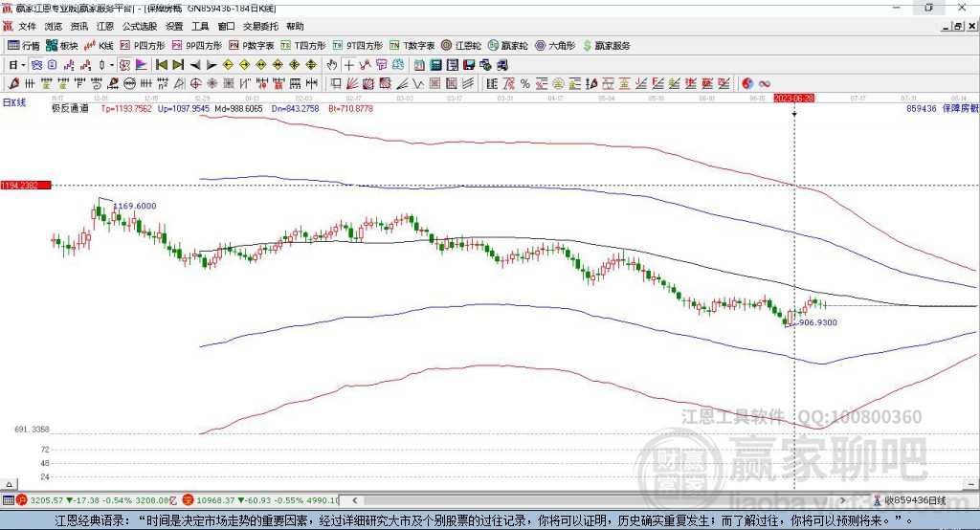Click the horizontal scrollbar left arrow
This screenshot has height=530, width=980.
[354, 500]
